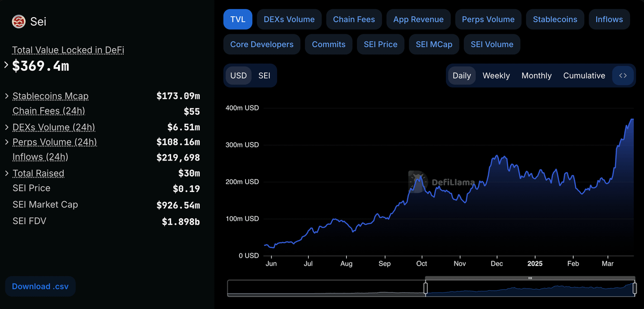Click the embed code icon button

[x=623, y=76]
